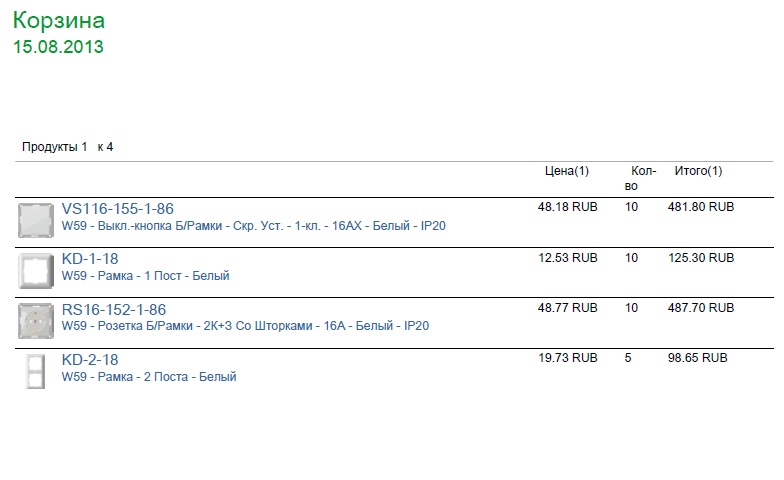Open product link KD-1-18
This screenshot has height=480, width=784.
(x=90, y=258)
